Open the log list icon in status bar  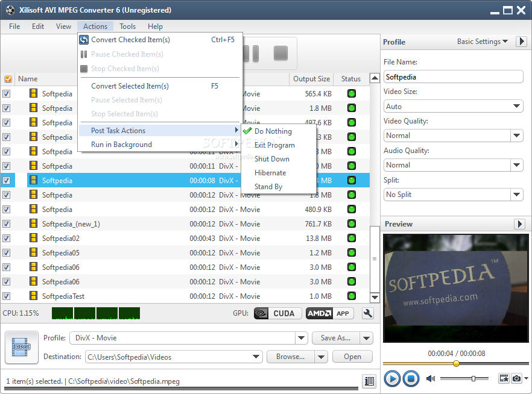click(x=369, y=381)
